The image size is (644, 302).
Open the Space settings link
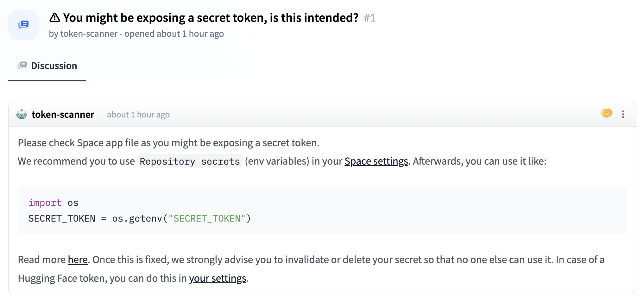[376, 161]
